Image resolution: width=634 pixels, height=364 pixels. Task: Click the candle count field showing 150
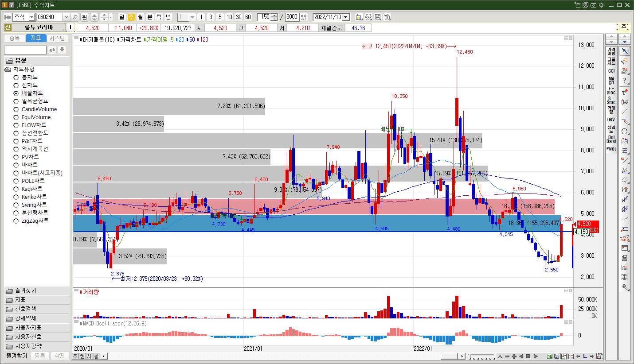coord(265,17)
